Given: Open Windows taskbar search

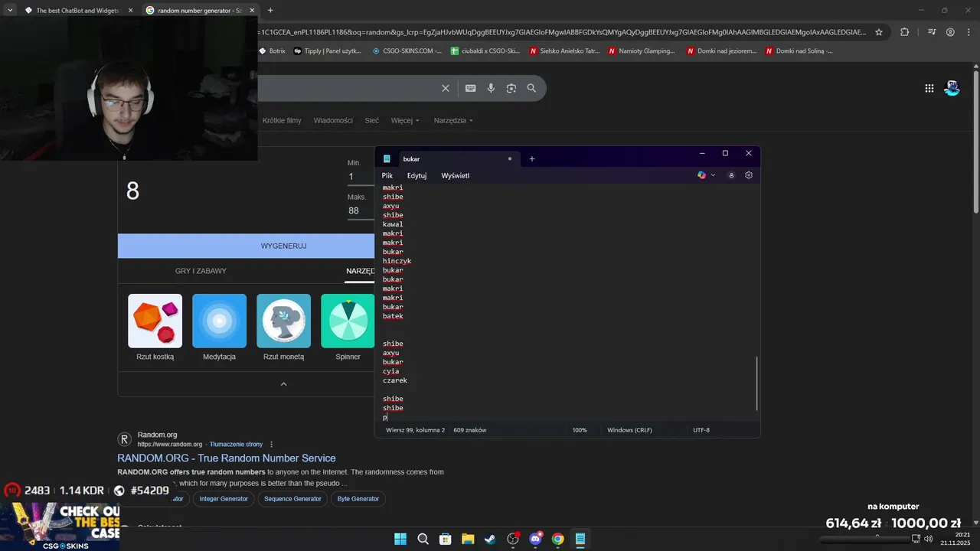Looking at the screenshot, I should tap(423, 539).
